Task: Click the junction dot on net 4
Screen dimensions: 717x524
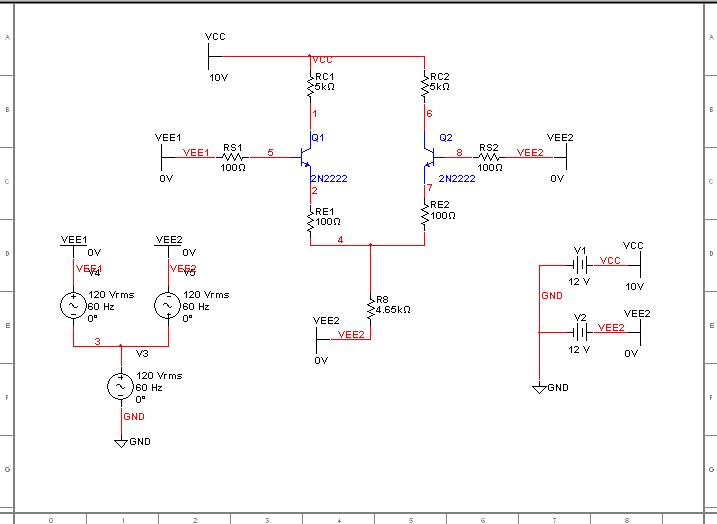Action: pyautogui.click(x=370, y=245)
